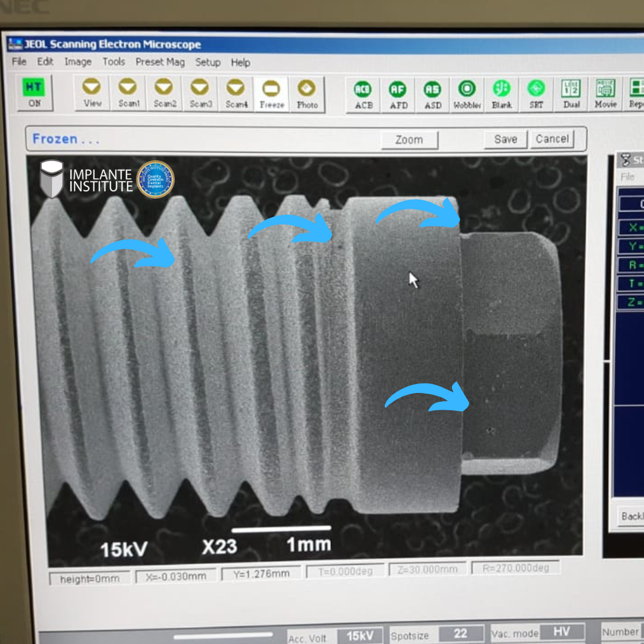
Task: Select the Scan3 mode icon
Action: [200, 94]
